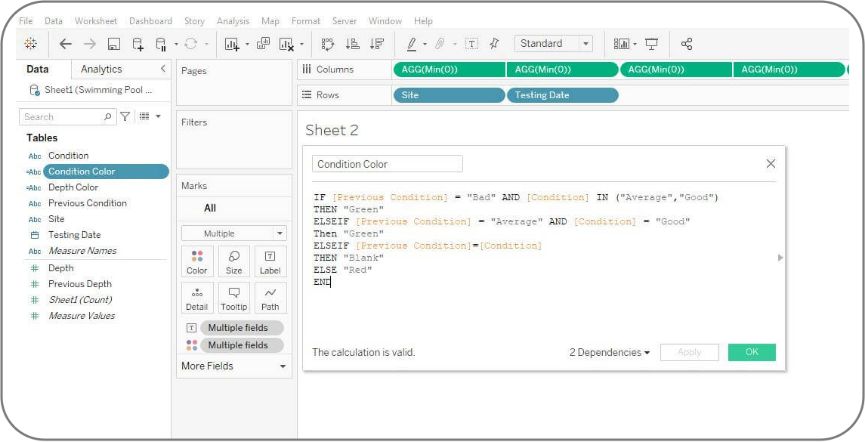Click the Fix Axes pin icon
Image resolution: width=865 pixels, height=442 pixels.
click(x=494, y=44)
